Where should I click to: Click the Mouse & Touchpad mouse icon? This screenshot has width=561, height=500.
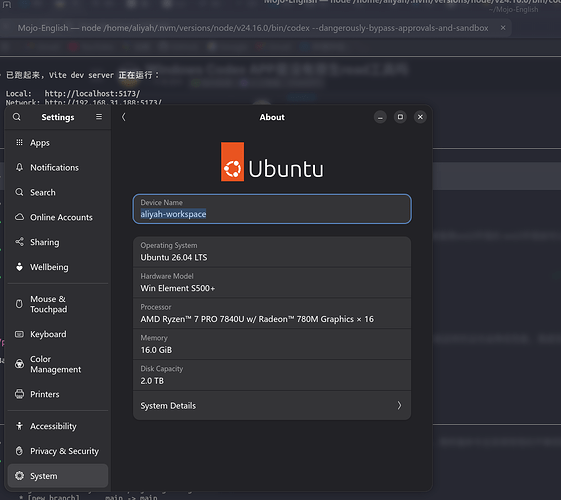(19, 304)
